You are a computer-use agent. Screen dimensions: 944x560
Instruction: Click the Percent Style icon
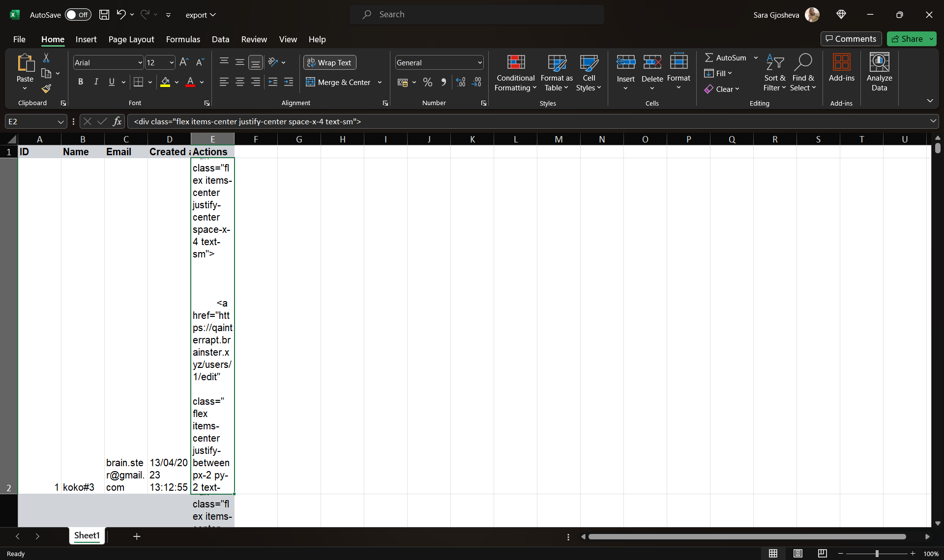(x=428, y=82)
